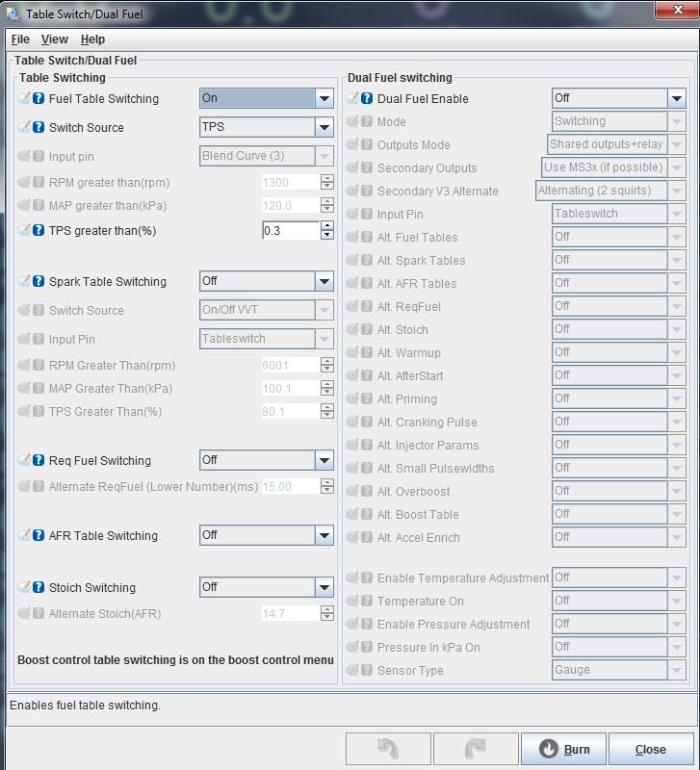Click the help icon beside TPS greater than(%)
The height and width of the screenshot is (770, 700).
[x=39, y=230]
